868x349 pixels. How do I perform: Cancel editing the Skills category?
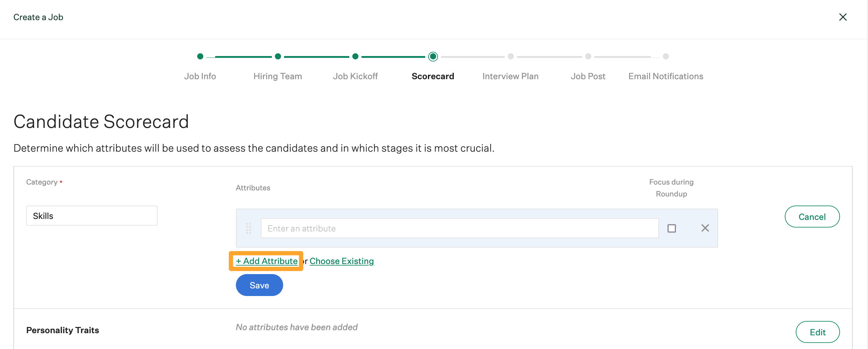[x=812, y=217]
